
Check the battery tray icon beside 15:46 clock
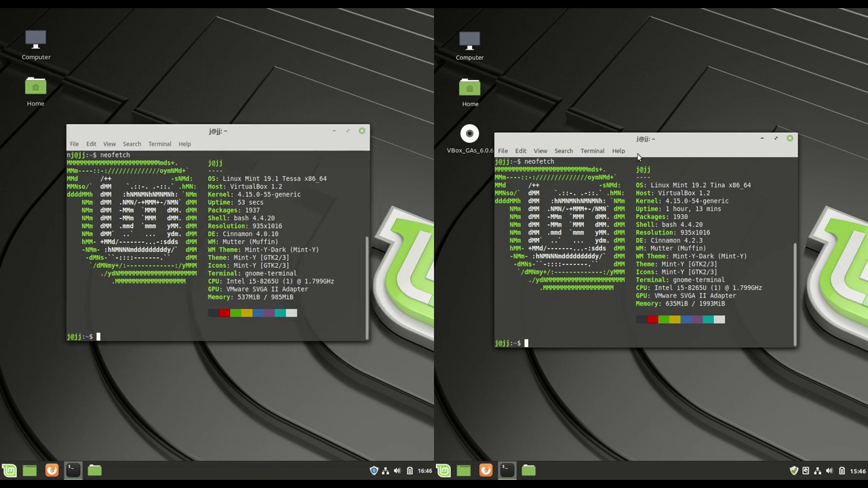(842, 470)
